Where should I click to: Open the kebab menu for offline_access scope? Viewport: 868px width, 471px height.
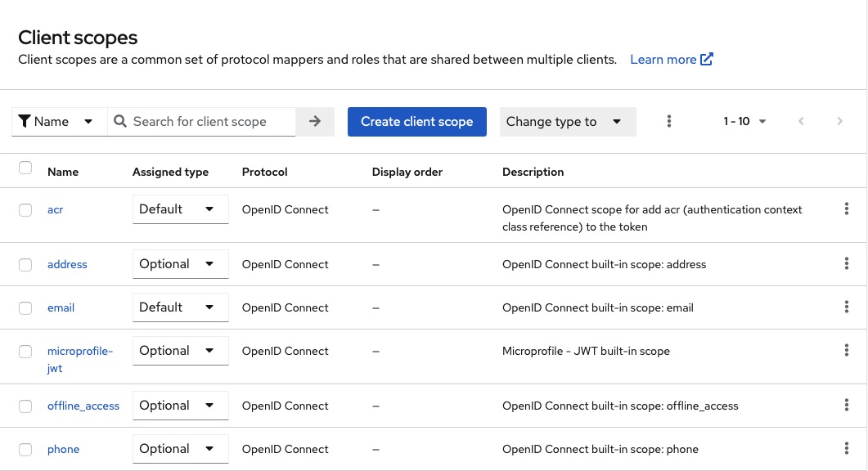(x=847, y=404)
